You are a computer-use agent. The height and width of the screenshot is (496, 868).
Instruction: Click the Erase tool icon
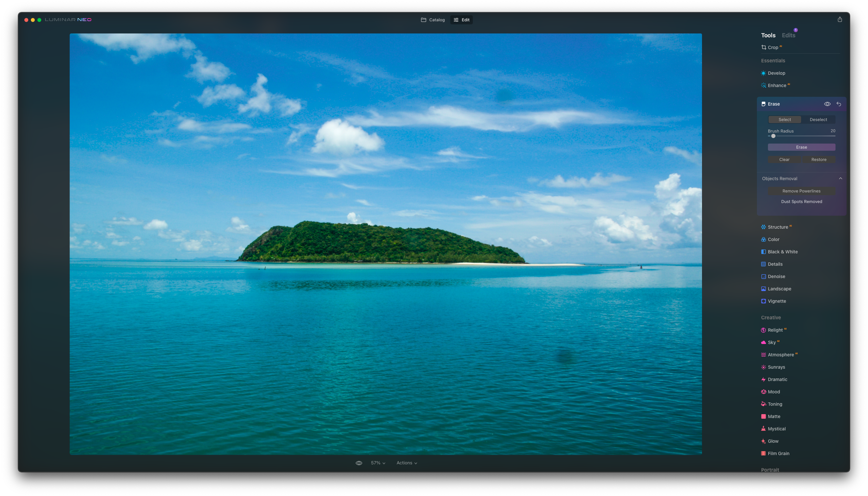[x=763, y=104]
